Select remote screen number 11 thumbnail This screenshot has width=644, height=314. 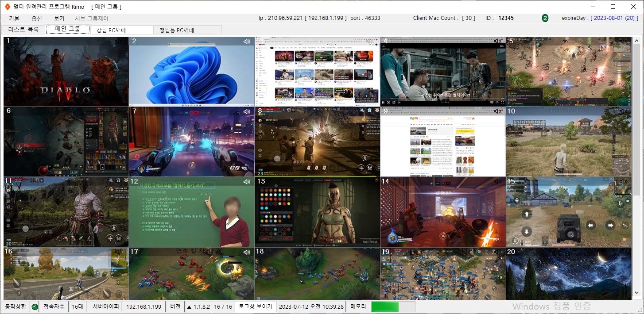(66, 212)
